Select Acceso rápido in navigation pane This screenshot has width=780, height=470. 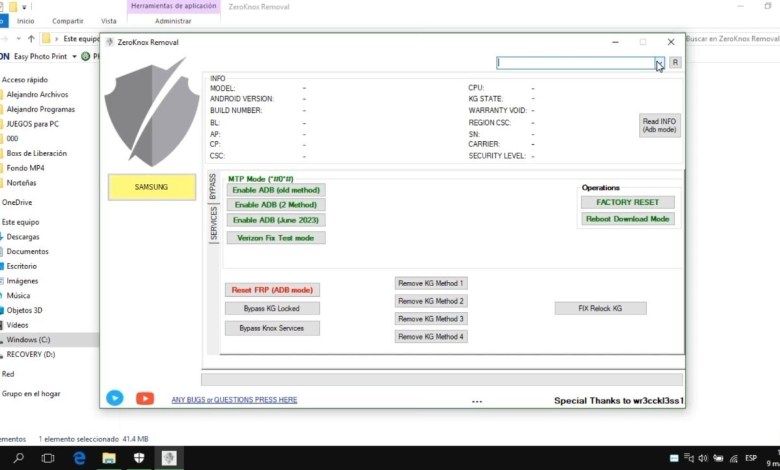(x=25, y=80)
